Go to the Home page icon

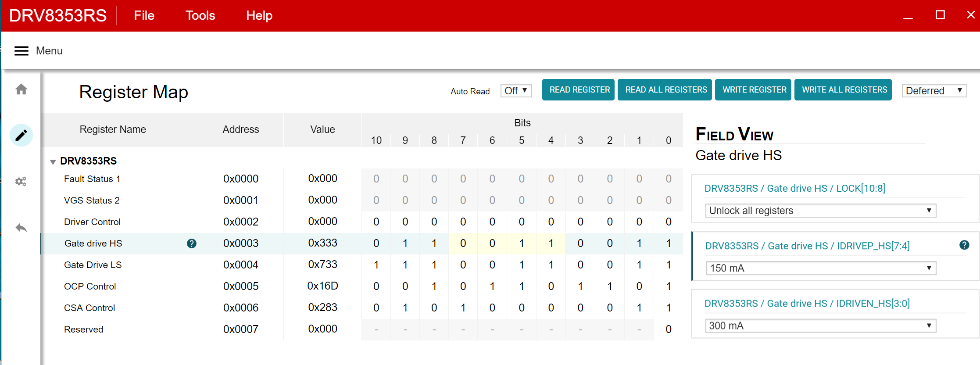tap(21, 89)
